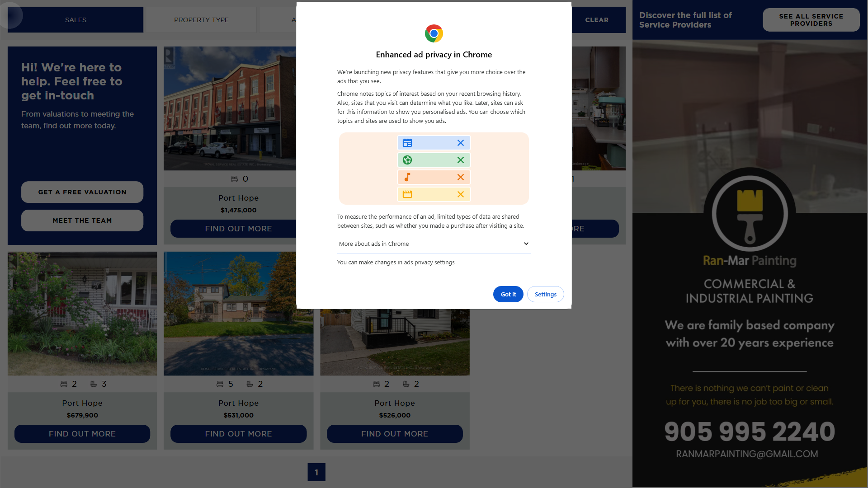The image size is (868, 488).
Task: Remove the blue news topic row
Action: pos(460,143)
